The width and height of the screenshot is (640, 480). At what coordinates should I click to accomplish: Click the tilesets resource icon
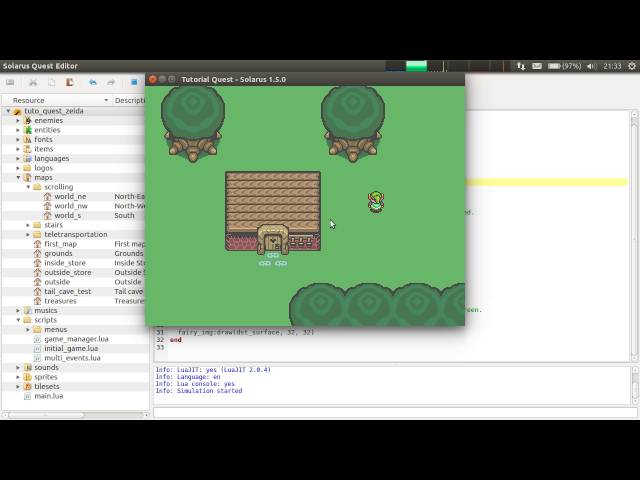(28, 386)
